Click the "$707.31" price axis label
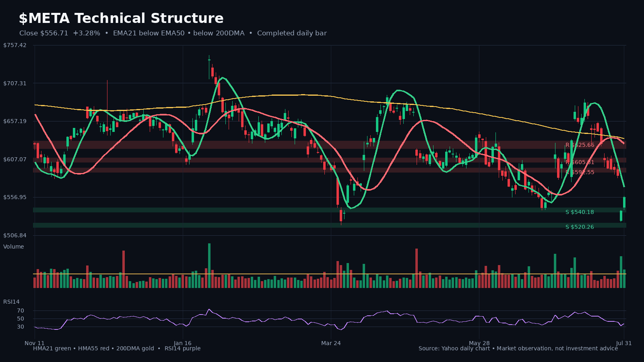 click(15, 83)
